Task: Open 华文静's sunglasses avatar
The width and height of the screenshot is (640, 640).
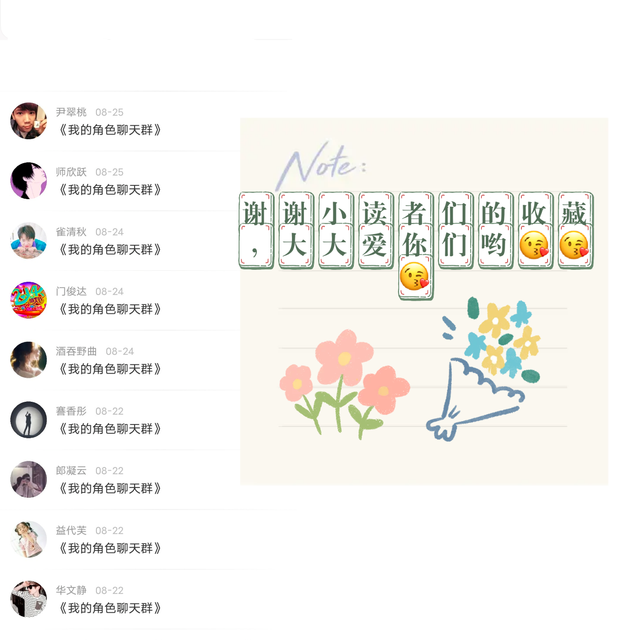Action: tap(28, 599)
